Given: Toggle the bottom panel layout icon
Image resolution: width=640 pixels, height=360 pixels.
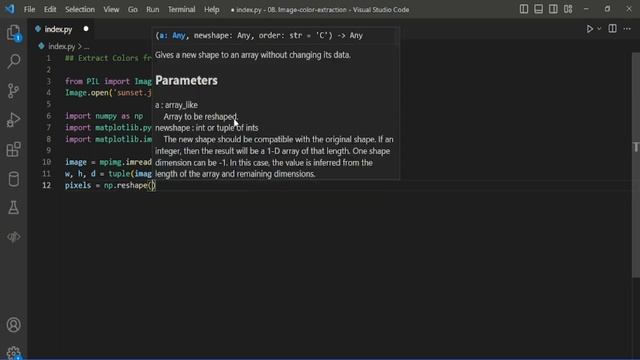Looking at the screenshot, I should [538, 9].
